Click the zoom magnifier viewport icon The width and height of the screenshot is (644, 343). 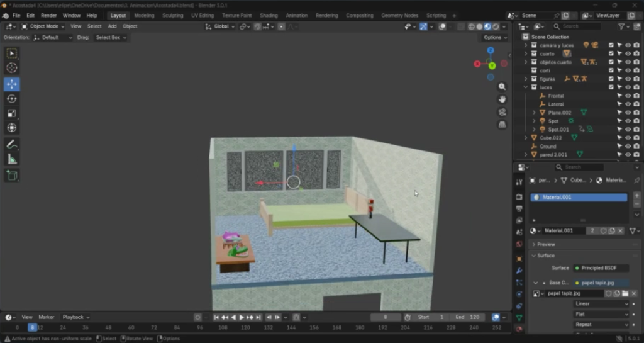(x=502, y=87)
